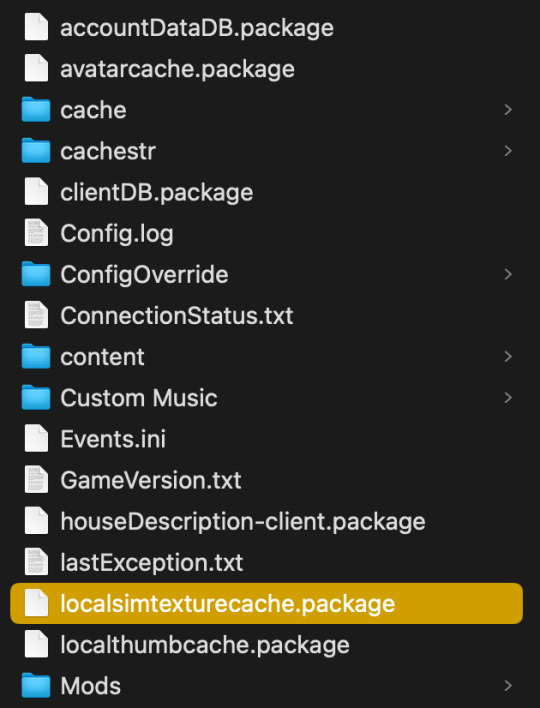Image resolution: width=540 pixels, height=708 pixels.
Task: Click the ConfigOverride folder icon
Action: [36, 274]
